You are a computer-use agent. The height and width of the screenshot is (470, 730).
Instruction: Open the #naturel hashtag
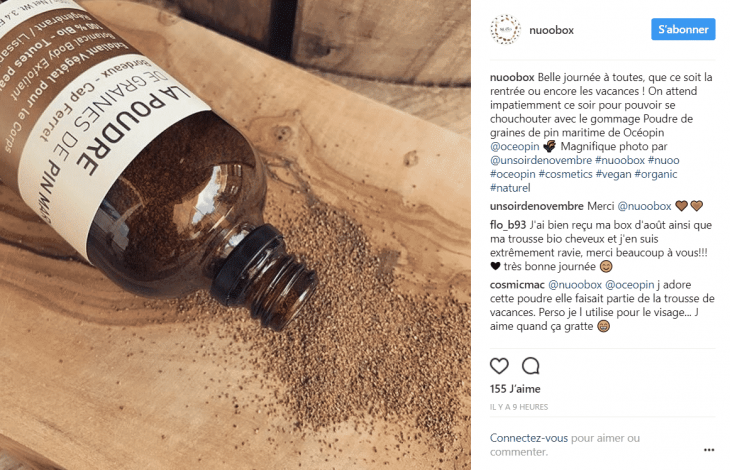point(510,188)
